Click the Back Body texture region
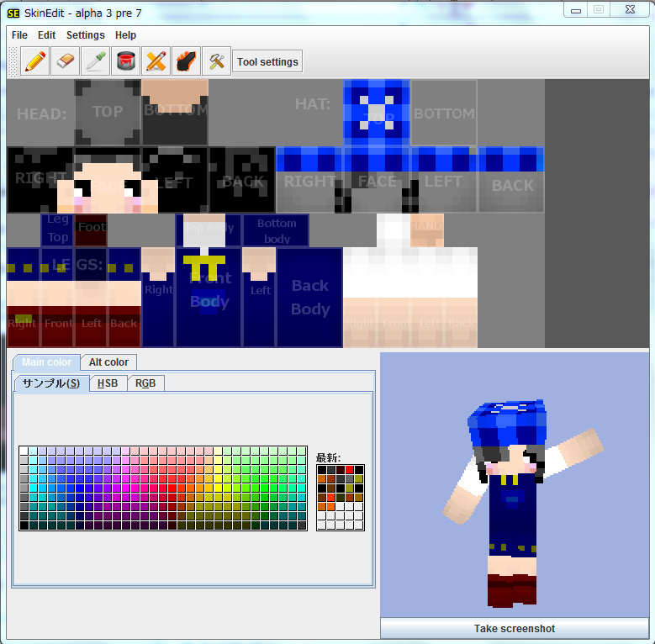 coord(310,298)
